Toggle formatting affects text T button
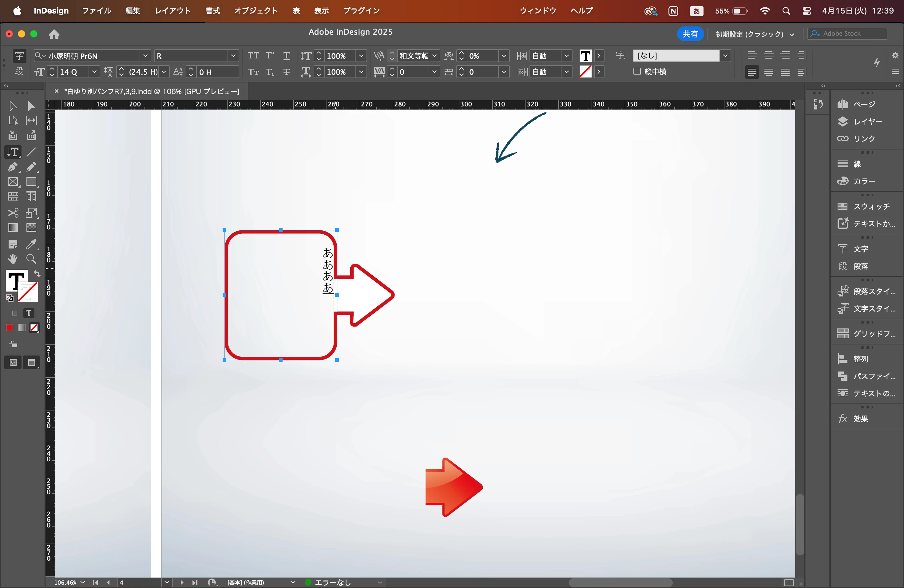The image size is (904, 588). (29, 313)
